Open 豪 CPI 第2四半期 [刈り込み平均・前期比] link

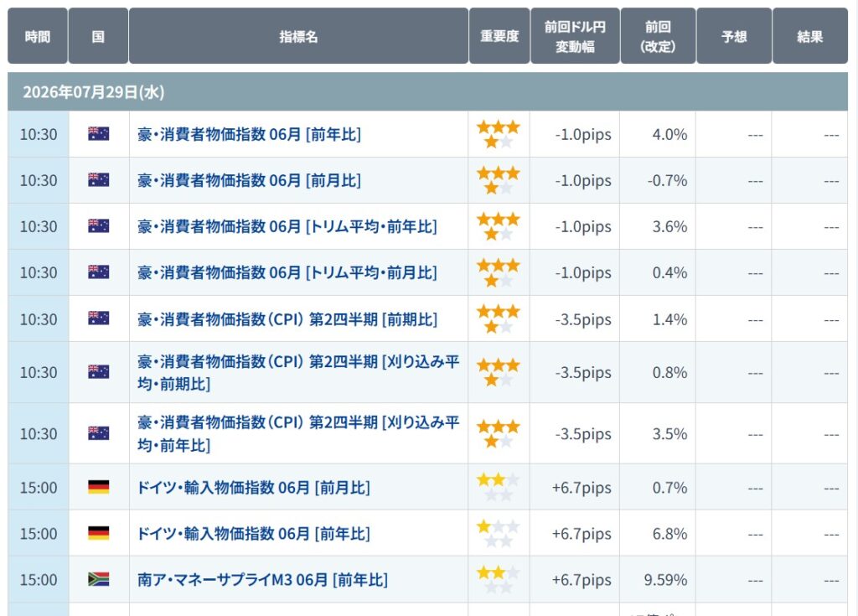(x=298, y=372)
